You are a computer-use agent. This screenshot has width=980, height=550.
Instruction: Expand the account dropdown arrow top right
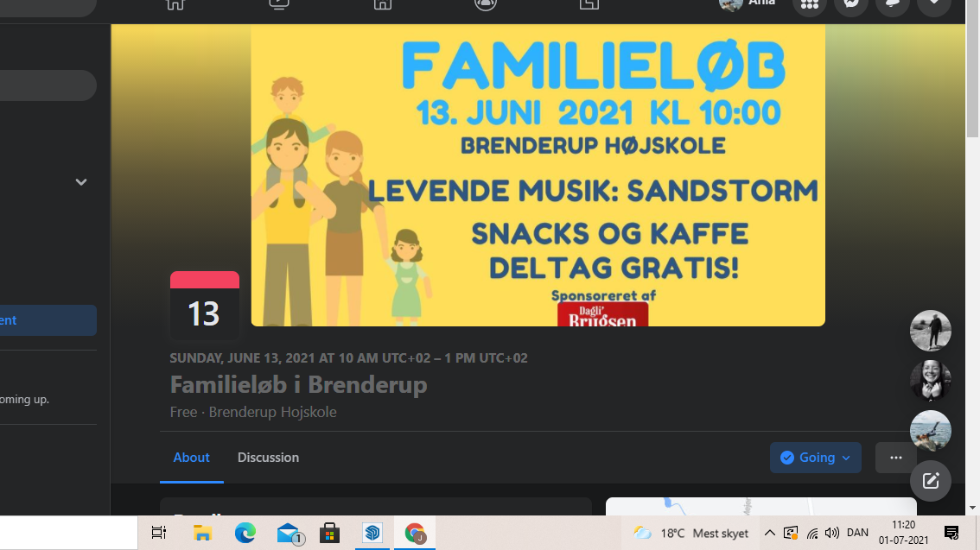pyautogui.click(x=933, y=3)
